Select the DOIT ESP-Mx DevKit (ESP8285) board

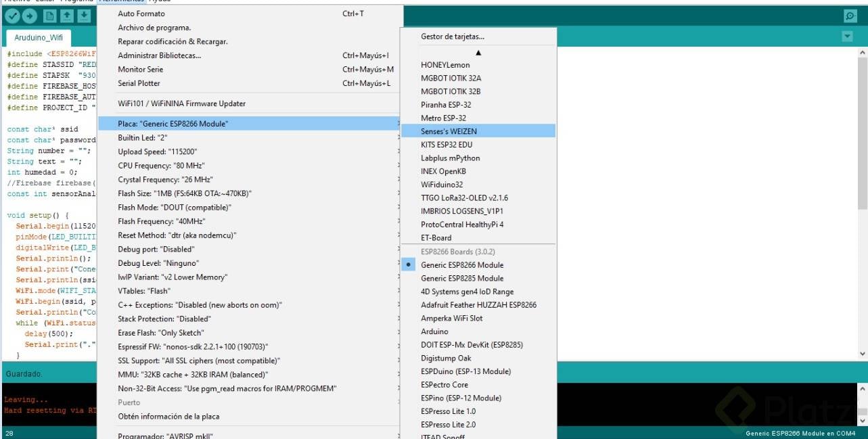478,345
